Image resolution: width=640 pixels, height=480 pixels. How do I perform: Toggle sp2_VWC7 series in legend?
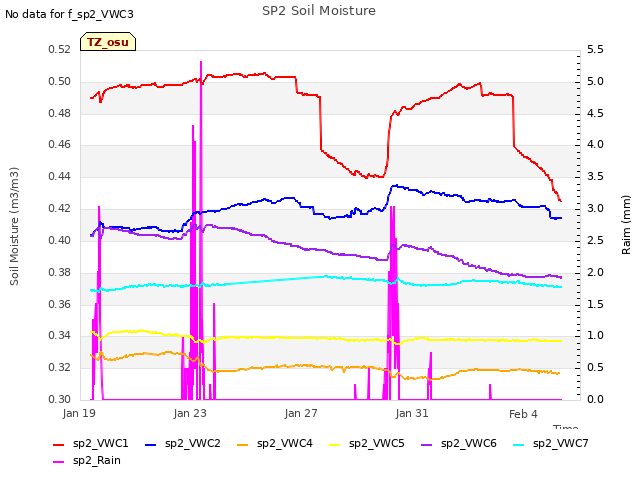point(551,443)
